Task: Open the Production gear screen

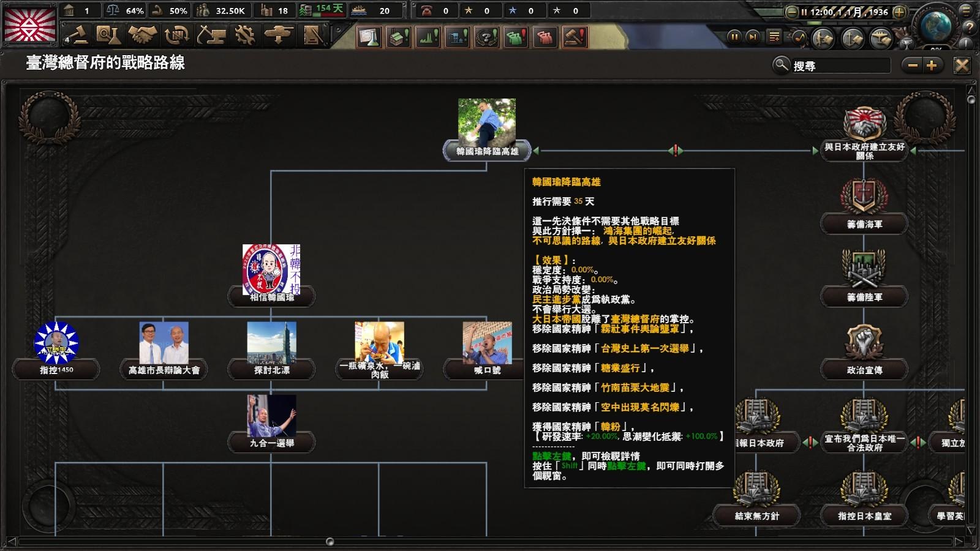Action: click(x=244, y=36)
